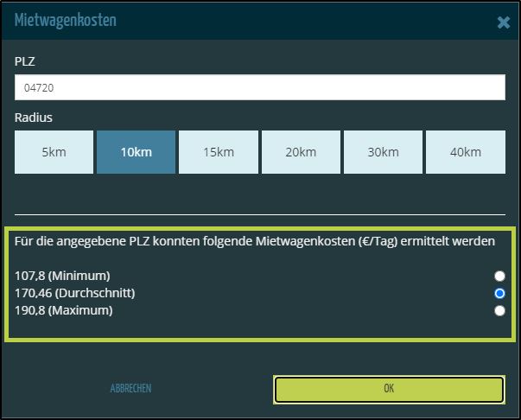Click the PLZ input field containing 04720
The height and width of the screenshot is (420, 521).
259,87
